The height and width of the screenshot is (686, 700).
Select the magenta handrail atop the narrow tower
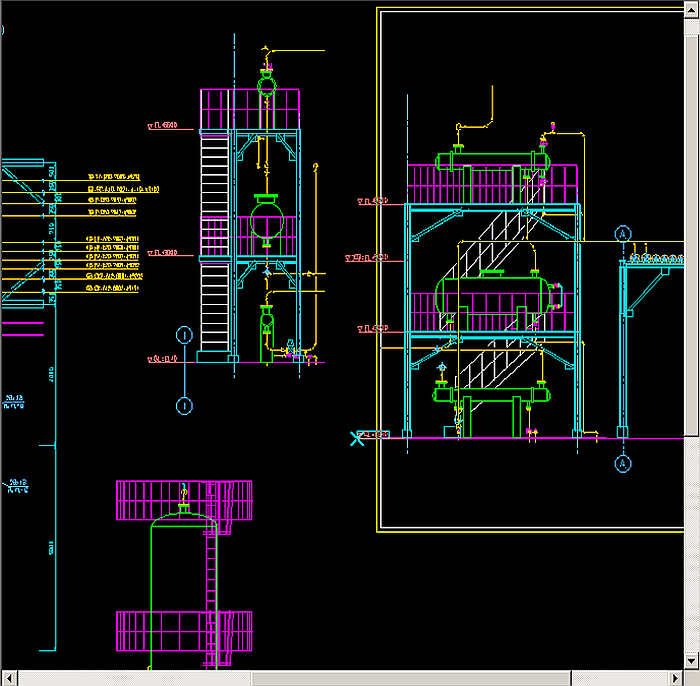250,108
